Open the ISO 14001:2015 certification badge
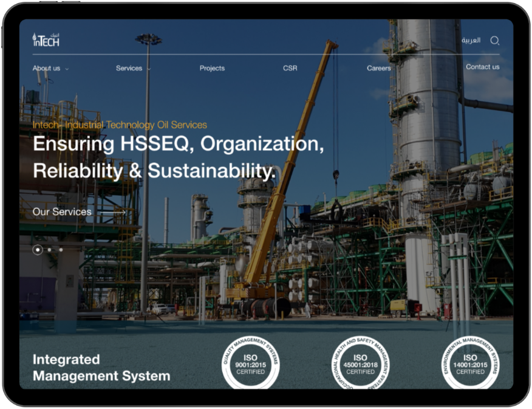532x409 pixels. click(x=470, y=363)
